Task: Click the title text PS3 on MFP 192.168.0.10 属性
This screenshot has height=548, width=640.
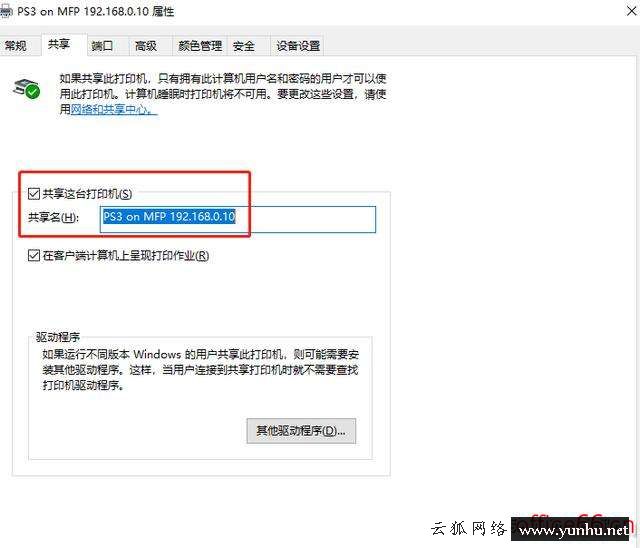Action: tap(96, 11)
